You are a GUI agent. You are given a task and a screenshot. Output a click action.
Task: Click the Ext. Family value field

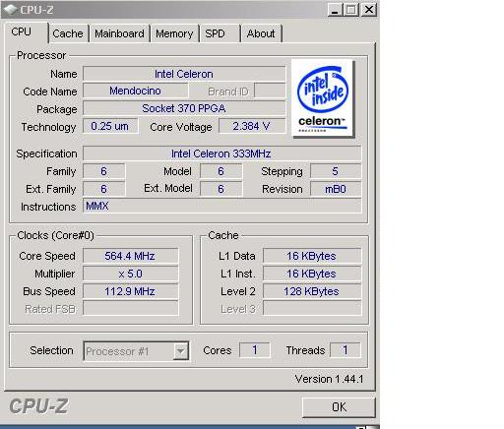tap(103, 189)
